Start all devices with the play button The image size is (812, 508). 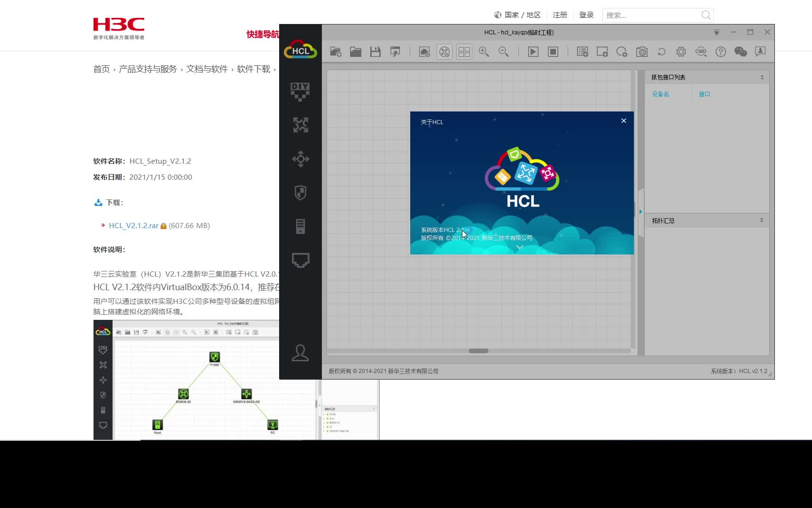point(533,52)
